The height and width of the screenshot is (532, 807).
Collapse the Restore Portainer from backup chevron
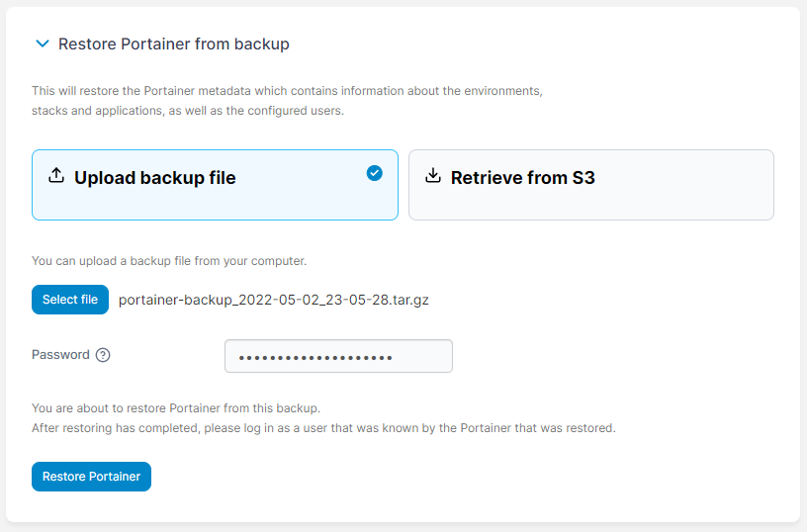pos(42,44)
